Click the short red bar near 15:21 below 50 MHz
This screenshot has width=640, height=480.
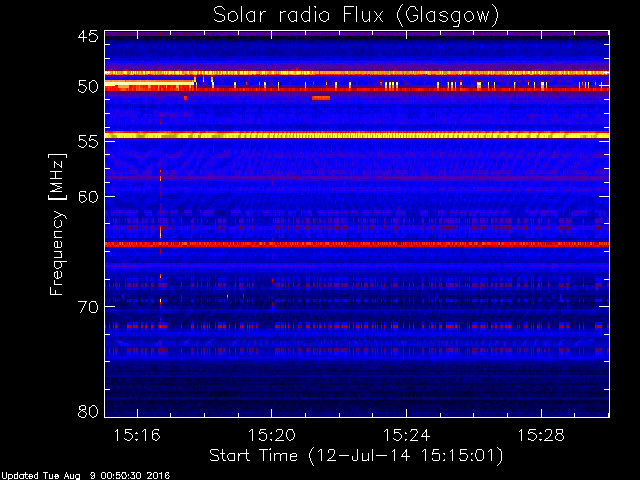click(x=321, y=98)
